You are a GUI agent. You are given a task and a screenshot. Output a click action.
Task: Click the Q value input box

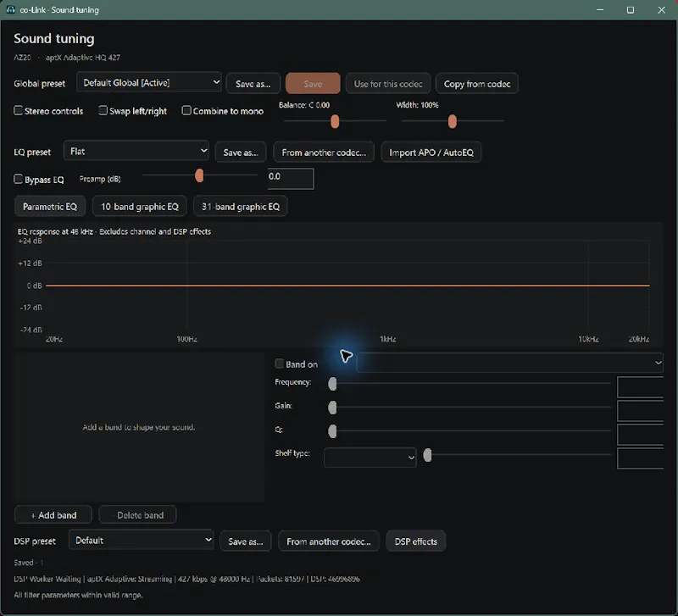pyautogui.click(x=641, y=435)
